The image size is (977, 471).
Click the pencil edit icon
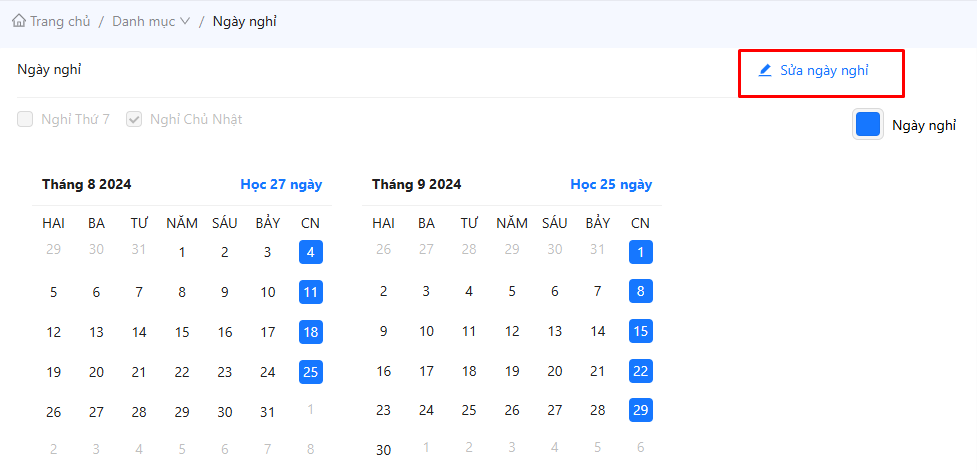765,70
